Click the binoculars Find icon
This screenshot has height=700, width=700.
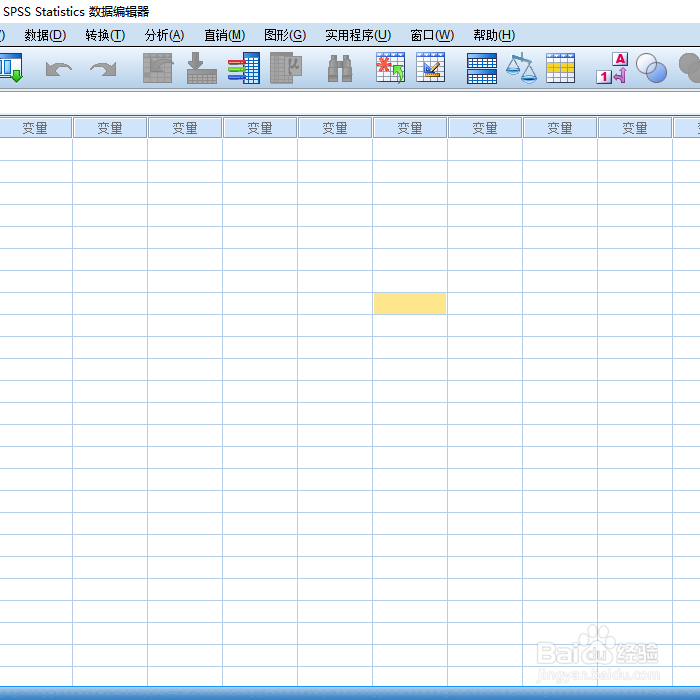click(x=340, y=68)
